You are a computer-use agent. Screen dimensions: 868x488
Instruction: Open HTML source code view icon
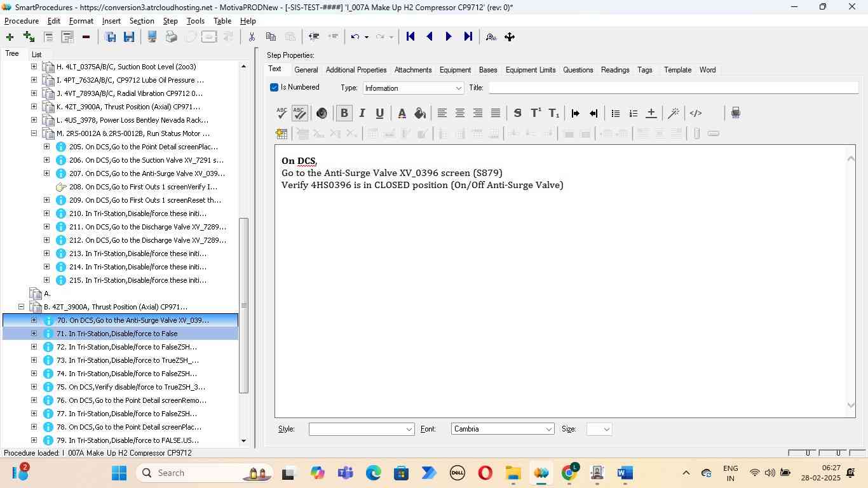tap(696, 113)
